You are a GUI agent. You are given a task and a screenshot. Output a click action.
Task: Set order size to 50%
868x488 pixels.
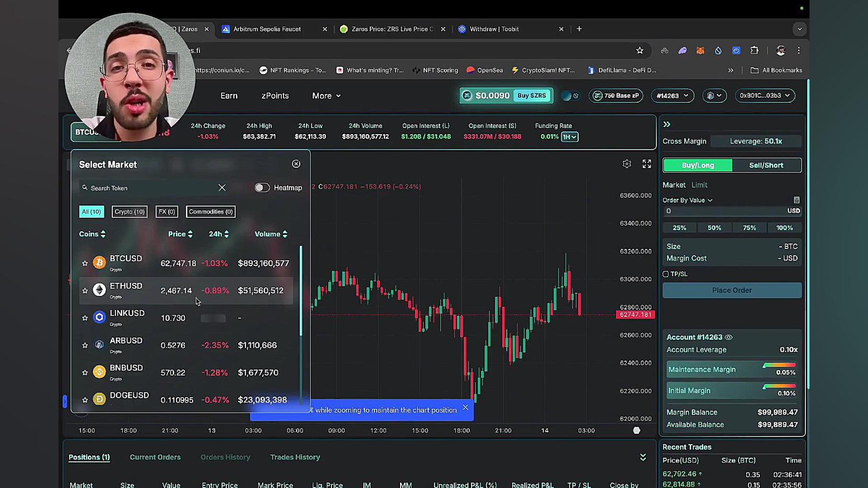tap(714, 228)
